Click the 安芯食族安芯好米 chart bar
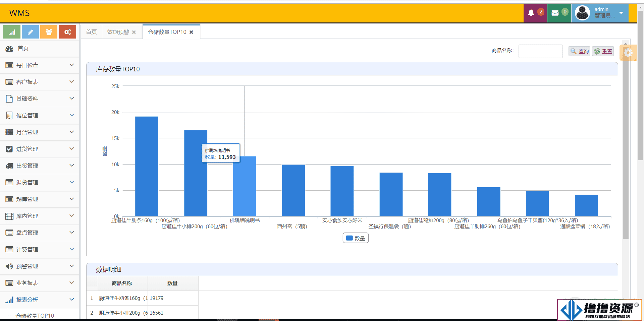Image resolution: width=644 pixels, height=321 pixels. coord(342,191)
